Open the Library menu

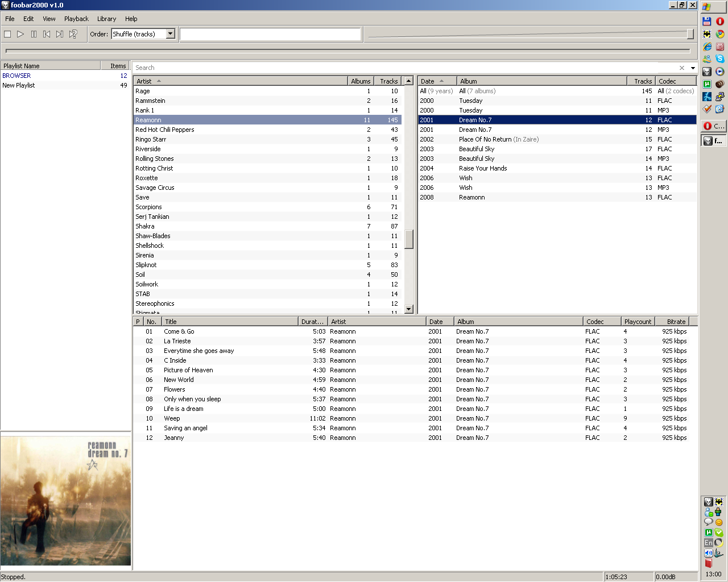click(106, 19)
